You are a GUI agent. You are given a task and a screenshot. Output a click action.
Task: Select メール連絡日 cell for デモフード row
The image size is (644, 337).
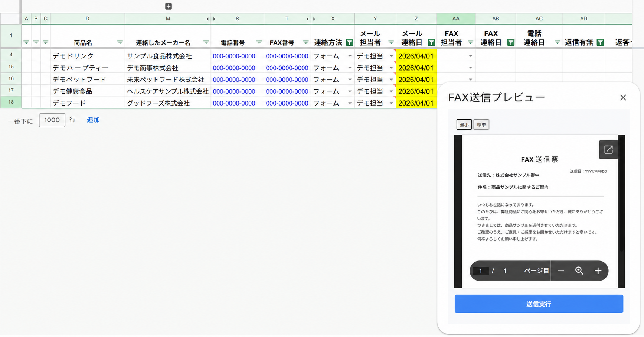(416, 103)
